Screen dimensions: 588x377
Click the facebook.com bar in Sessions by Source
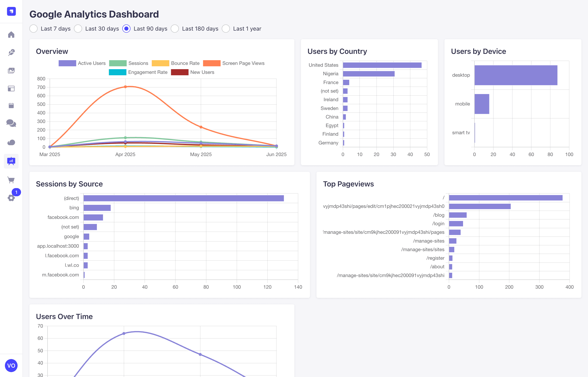[93, 217]
